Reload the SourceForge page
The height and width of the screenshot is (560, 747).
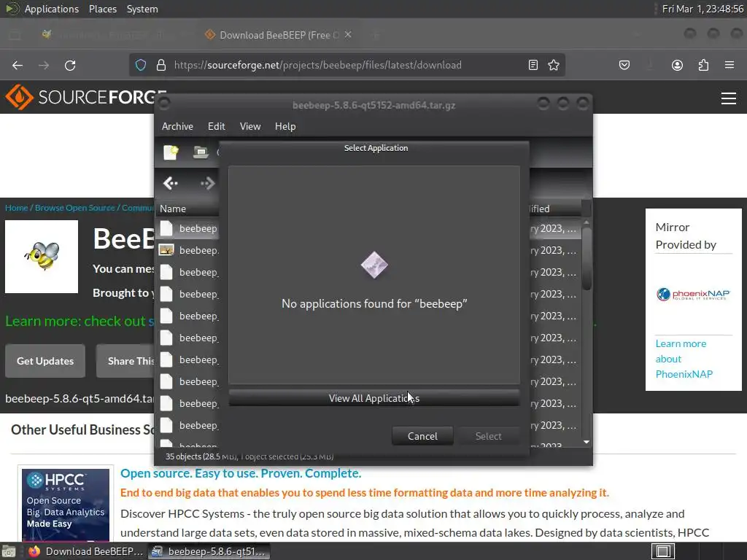(70, 65)
